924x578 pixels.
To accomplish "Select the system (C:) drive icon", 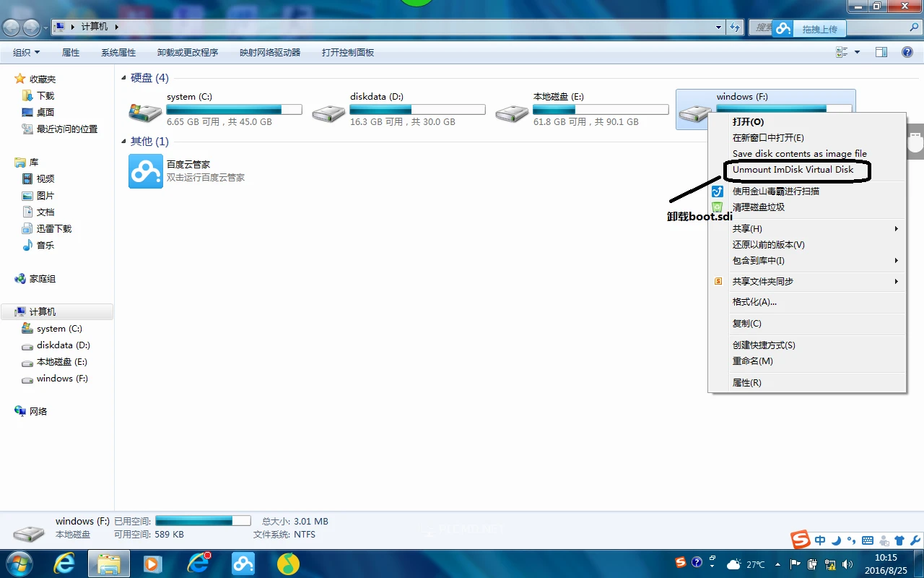I will coord(145,111).
